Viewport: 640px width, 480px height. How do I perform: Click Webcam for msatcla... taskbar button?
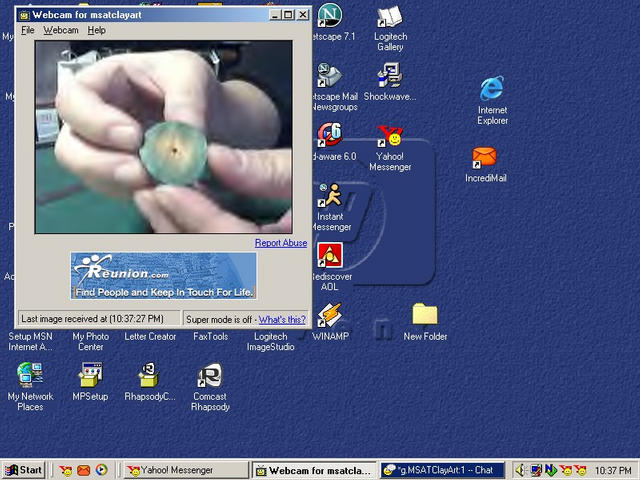coord(315,470)
